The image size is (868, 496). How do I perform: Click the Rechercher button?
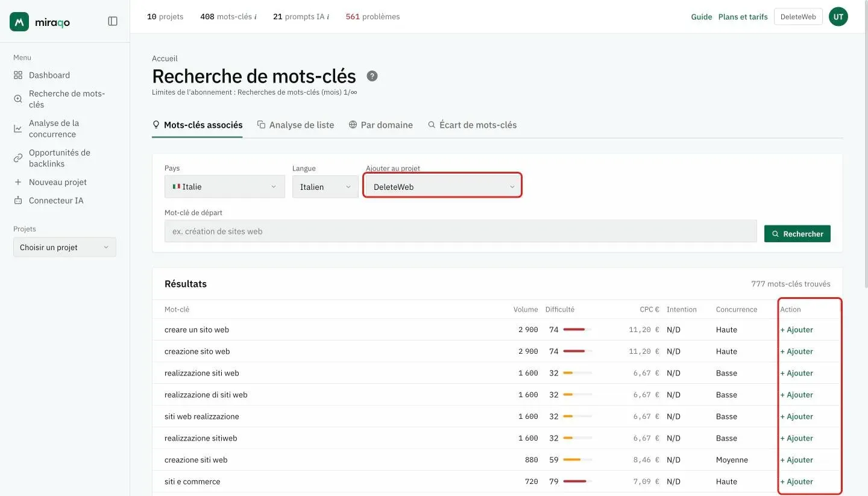click(797, 234)
